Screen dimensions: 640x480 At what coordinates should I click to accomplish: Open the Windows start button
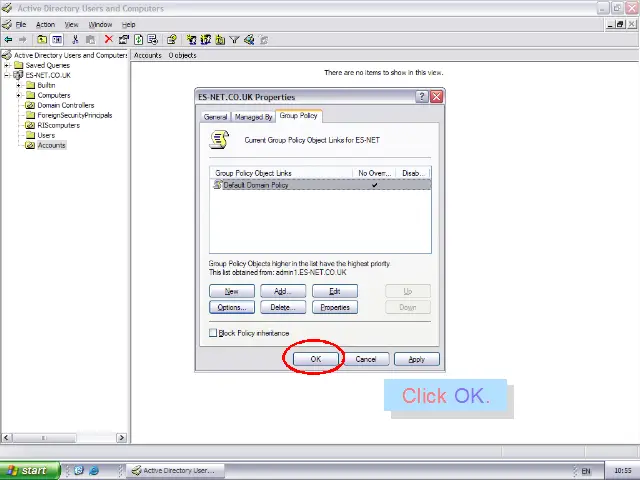click(x=30, y=471)
